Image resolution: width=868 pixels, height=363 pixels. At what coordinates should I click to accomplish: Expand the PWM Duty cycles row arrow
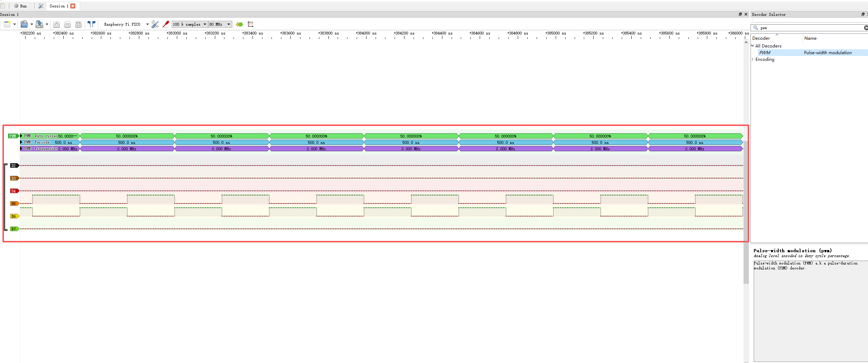20,136
